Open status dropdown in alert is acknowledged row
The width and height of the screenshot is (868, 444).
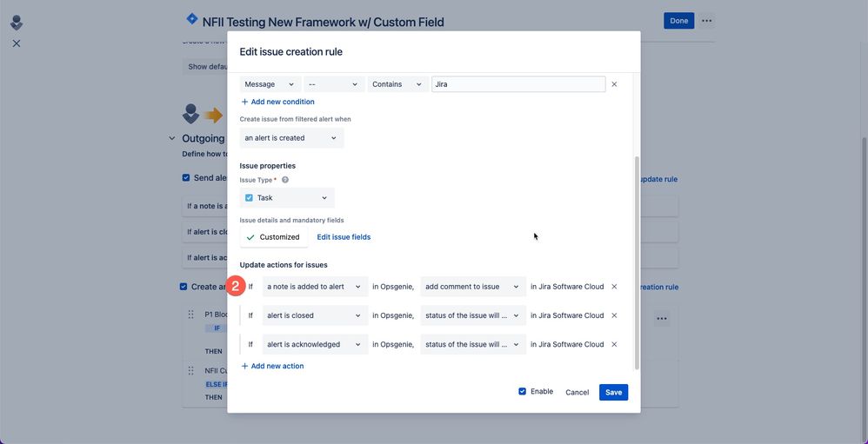[473, 344]
